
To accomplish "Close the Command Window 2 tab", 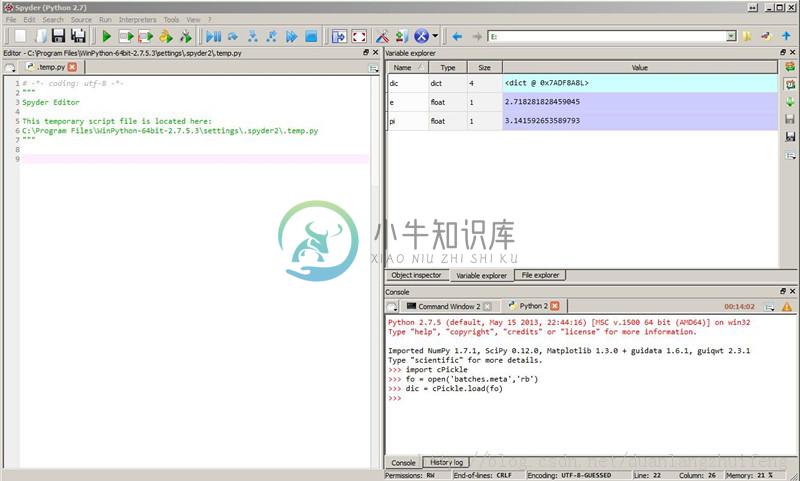I will click(487, 306).
